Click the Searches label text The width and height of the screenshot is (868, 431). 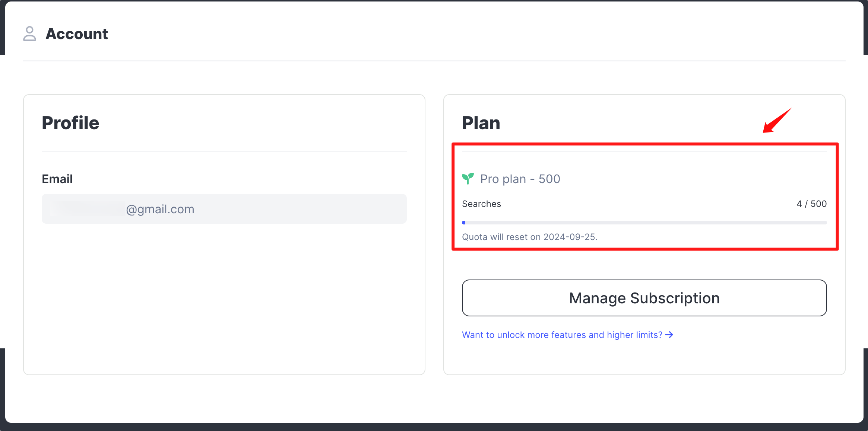coord(481,204)
